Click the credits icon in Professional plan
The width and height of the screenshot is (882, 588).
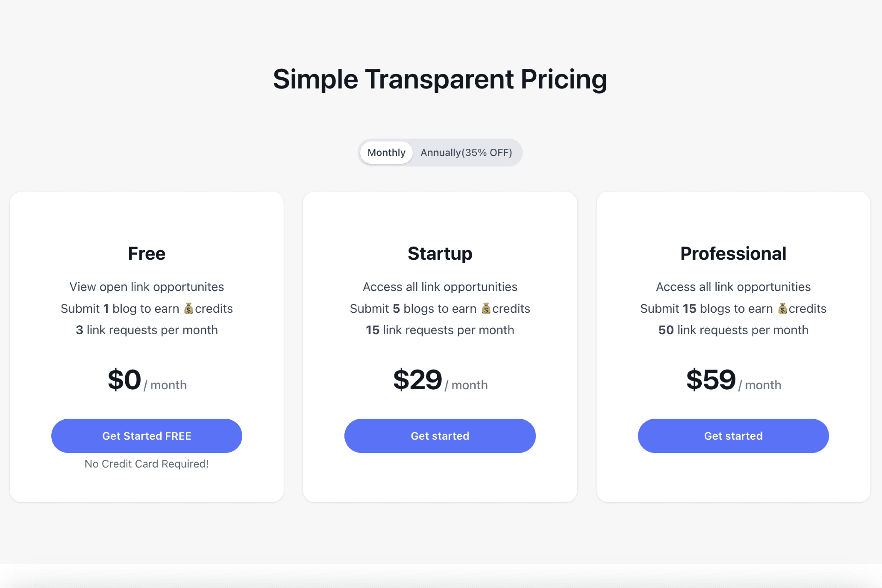pos(783,308)
